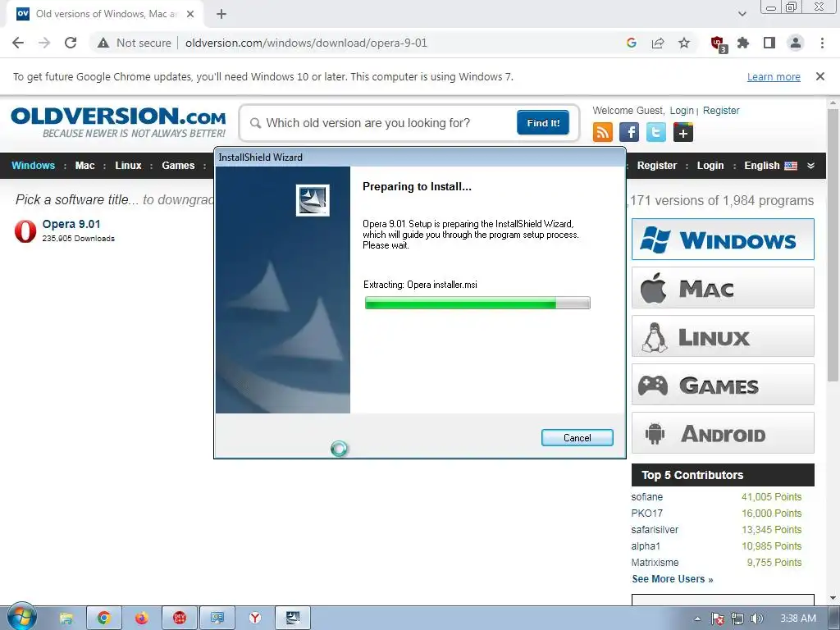Open contributor safarisilver's profile

[x=655, y=529]
